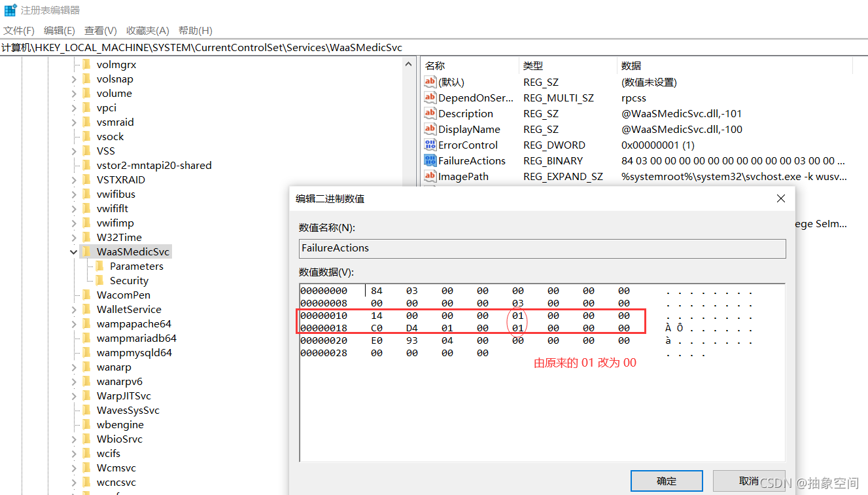Click the 取消 button
868x495 pixels.
click(x=749, y=481)
